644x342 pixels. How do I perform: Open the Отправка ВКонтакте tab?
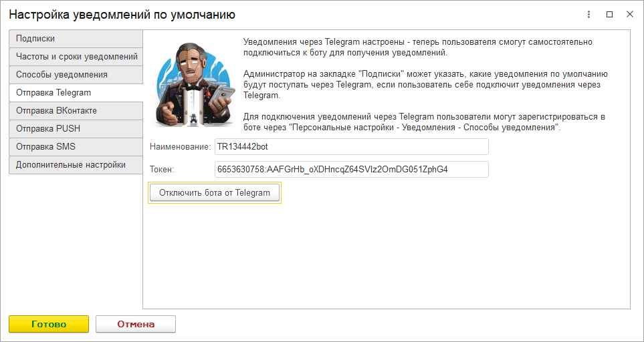[x=76, y=111]
